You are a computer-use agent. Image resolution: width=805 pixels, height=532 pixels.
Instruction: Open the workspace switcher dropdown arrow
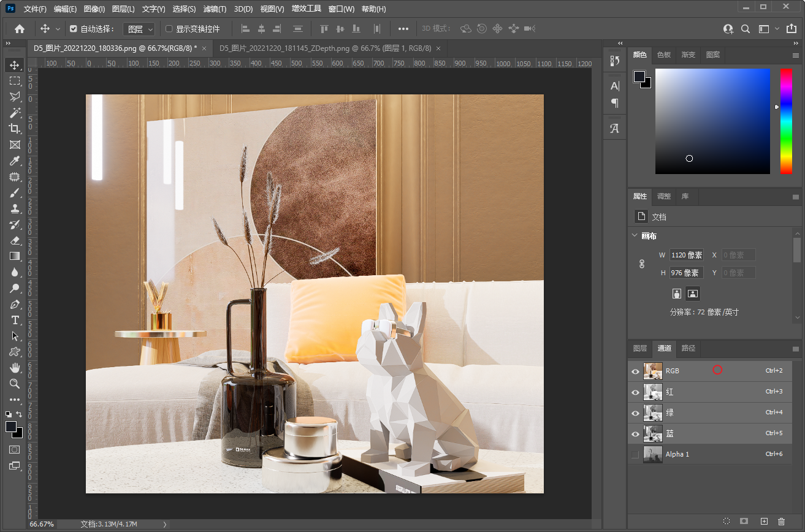[777, 29]
